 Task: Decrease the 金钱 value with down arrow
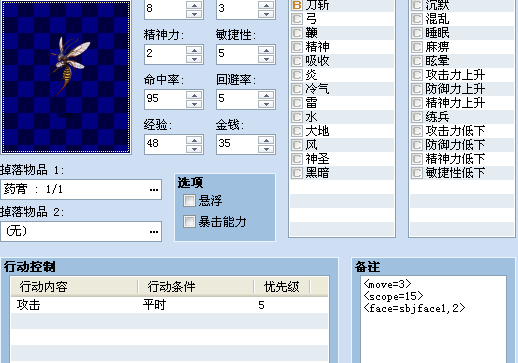266,149
